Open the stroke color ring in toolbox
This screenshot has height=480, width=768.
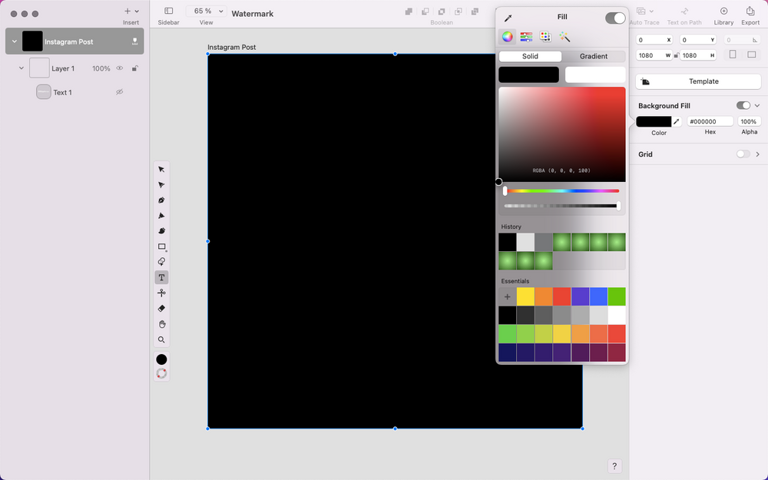click(x=162, y=374)
